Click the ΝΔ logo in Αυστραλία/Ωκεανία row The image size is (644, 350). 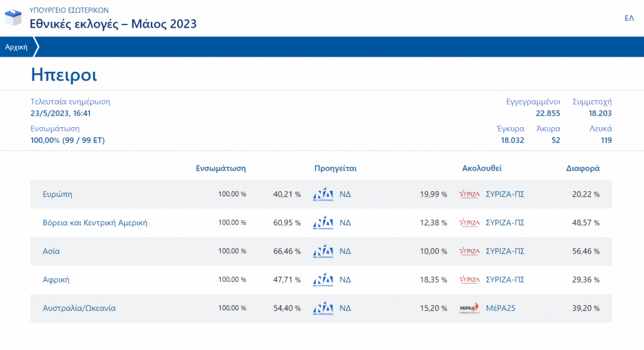(x=323, y=308)
